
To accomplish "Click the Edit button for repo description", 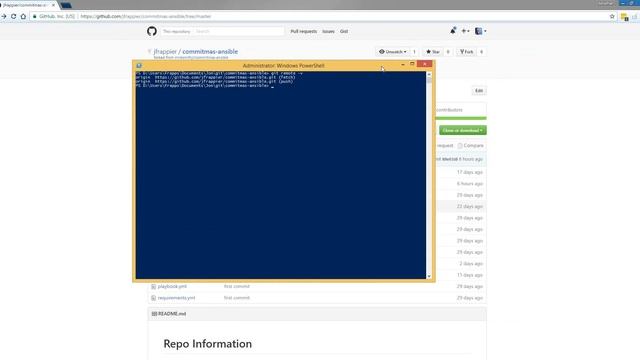I will coord(479,91).
